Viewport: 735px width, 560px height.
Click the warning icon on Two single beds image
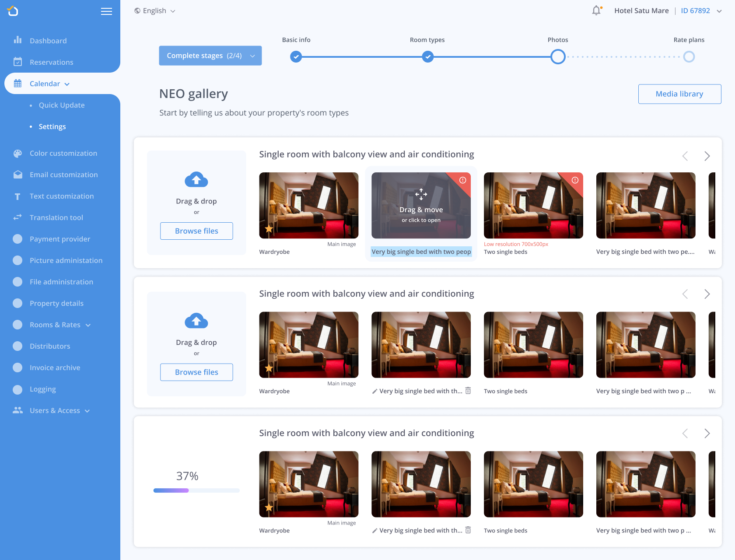point(575,180)
